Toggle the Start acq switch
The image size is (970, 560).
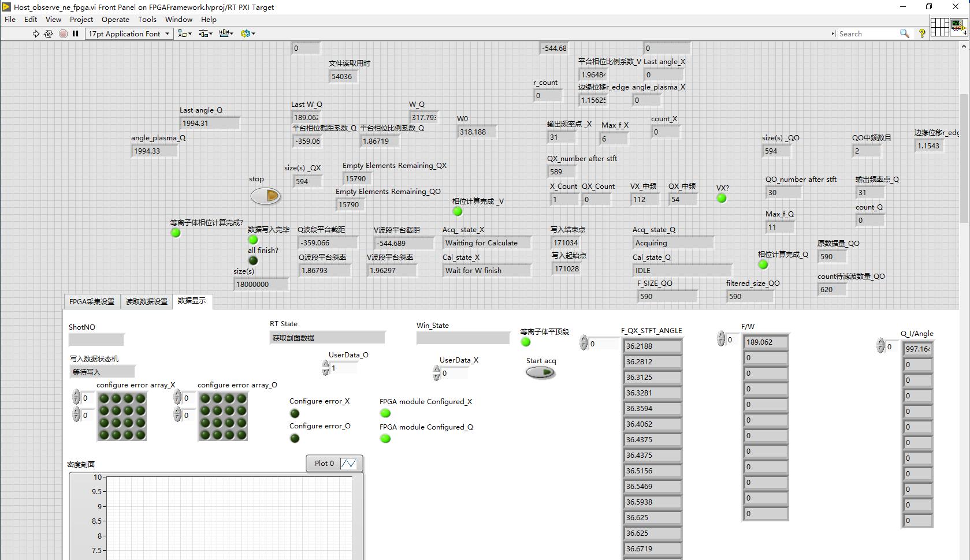point(540,372)
